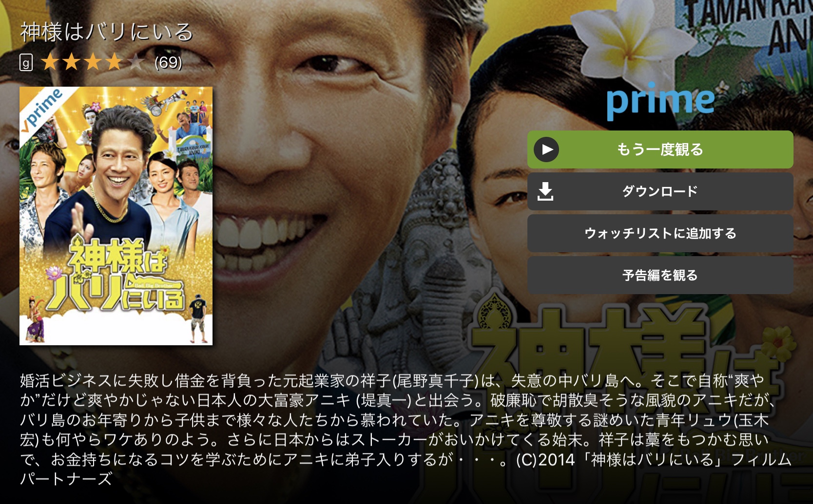The width and height of the screenshot is (813, 504).
Task: Click the download arrow icon
Action: (545, 191)
